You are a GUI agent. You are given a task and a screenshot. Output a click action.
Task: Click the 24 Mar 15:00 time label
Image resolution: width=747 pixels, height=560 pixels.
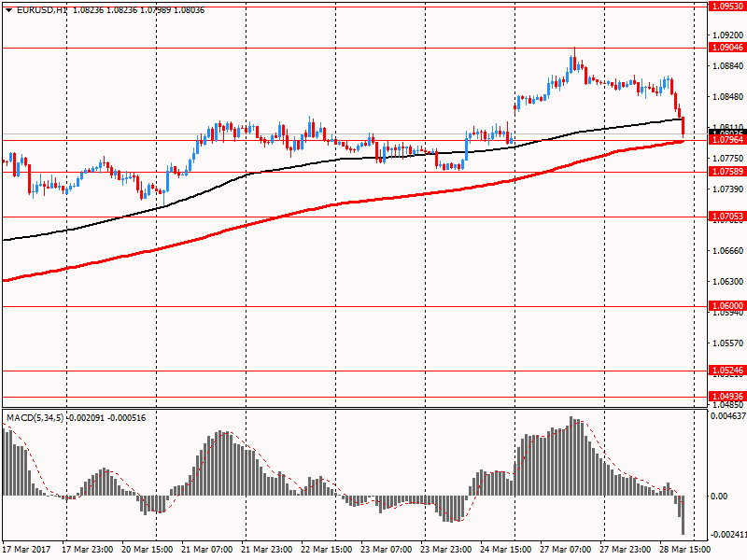point(505,549)
